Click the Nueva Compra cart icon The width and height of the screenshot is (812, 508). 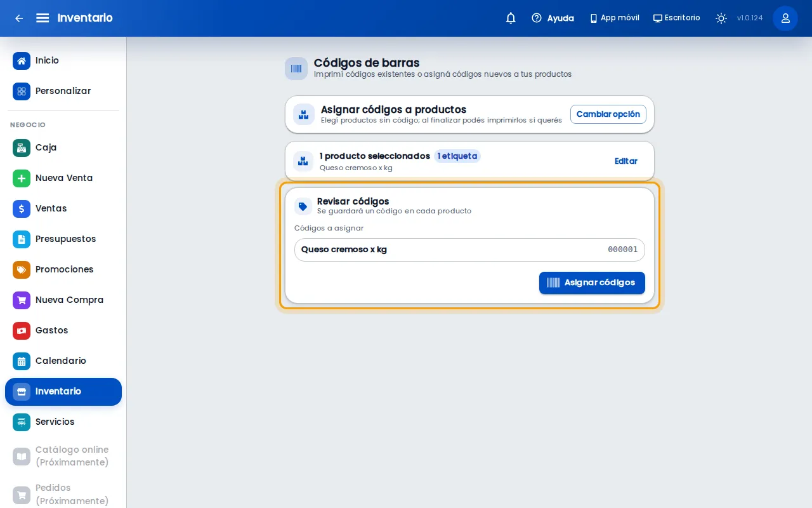(22, 300)
